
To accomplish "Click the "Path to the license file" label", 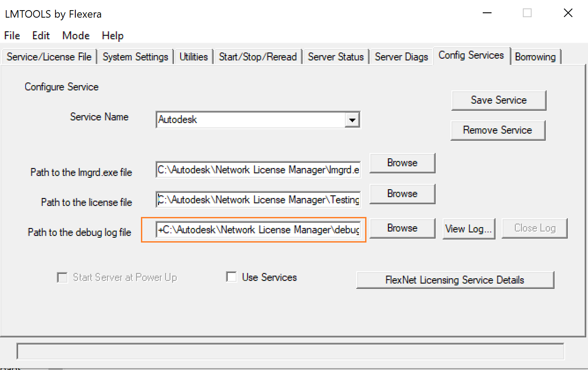I will tap(86, 202).
